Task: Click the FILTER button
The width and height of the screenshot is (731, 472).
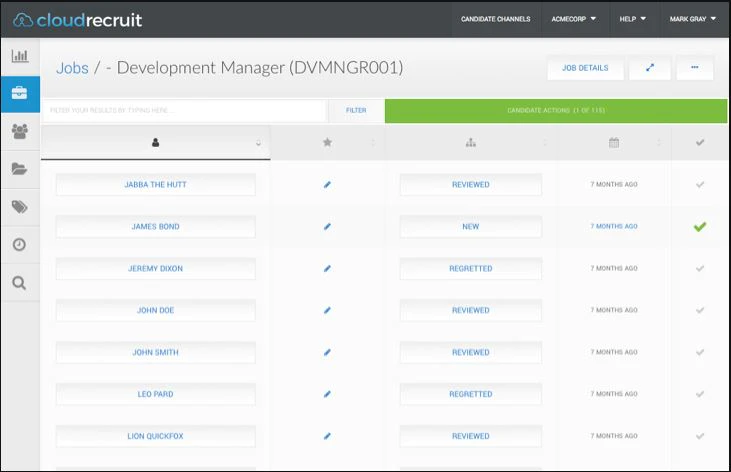Action: coord(356,111)
